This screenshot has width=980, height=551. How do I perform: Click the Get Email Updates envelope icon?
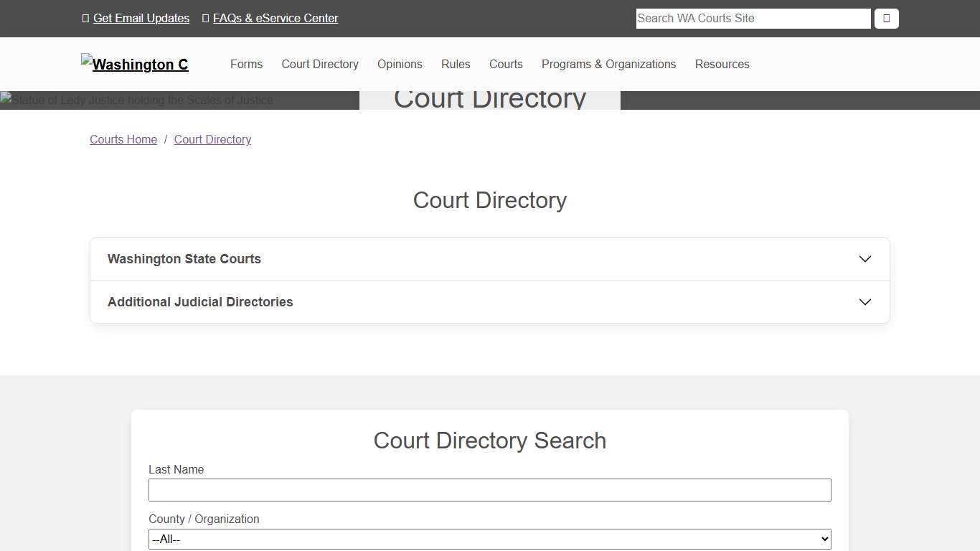pyautogui.click(x=85, y=18)
